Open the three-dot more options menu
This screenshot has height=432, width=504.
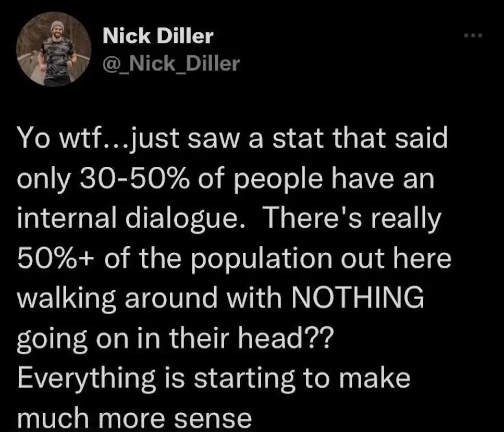[x=473, y=35]
